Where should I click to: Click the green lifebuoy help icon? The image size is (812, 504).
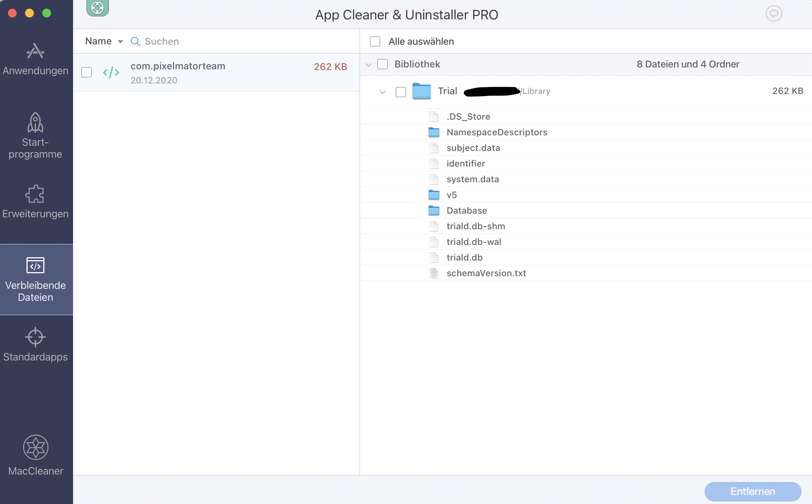97,7
